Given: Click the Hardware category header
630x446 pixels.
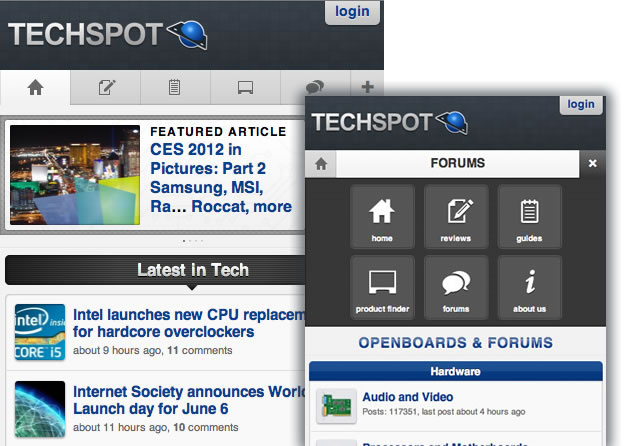Looking at the screenshot, I should [456, 371].
